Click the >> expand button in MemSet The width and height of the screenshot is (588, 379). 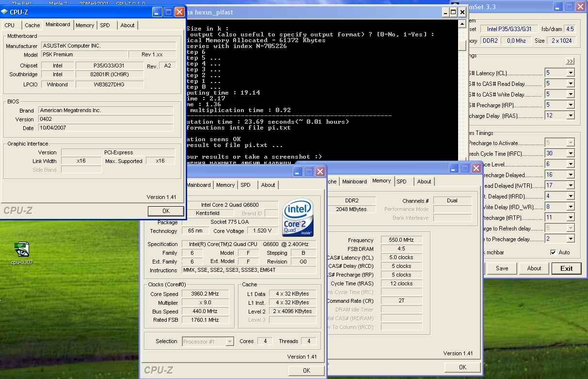pos(570,61)
